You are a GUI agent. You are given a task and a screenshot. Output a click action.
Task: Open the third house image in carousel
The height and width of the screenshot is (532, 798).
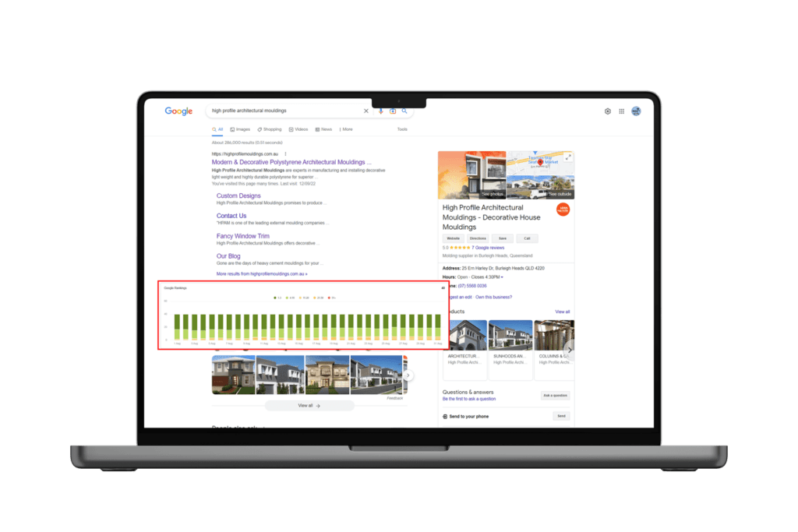(x=327, y=375)
